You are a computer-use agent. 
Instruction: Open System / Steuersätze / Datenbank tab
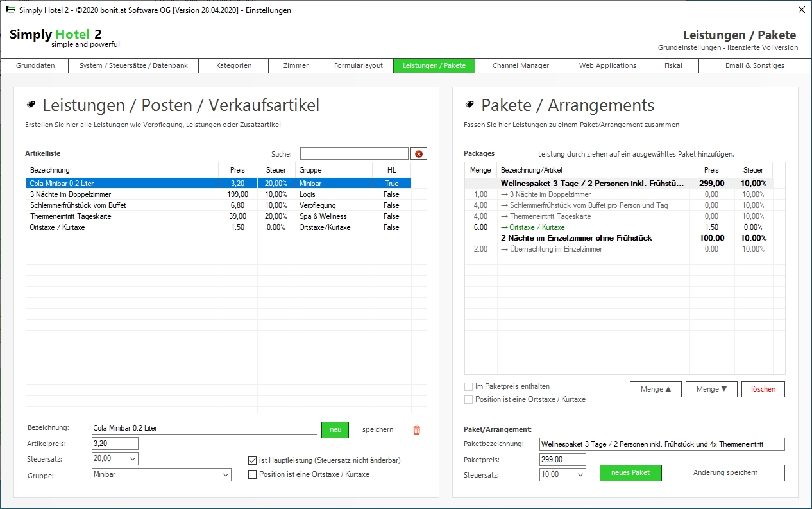[x=134, y=65]
